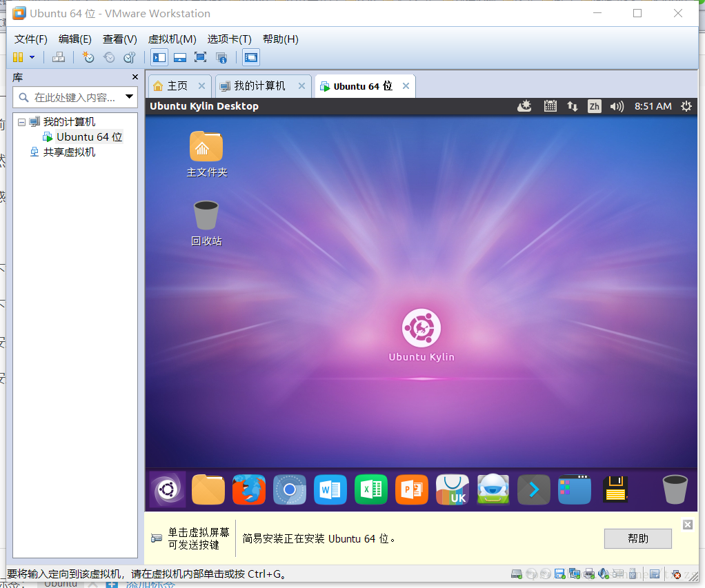The image size is (705, 588).
Task: Open the 选项卡(T) menu
Action: 229,39
